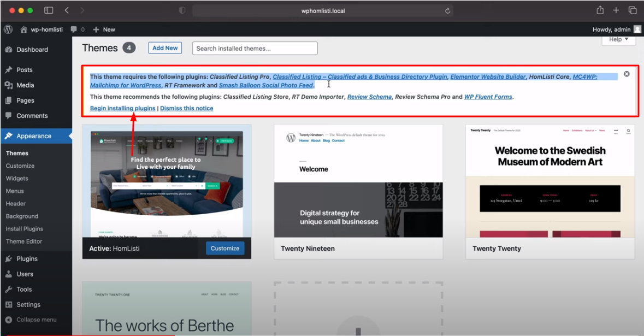Open the Install Plugins submenu item

coord(25,229)
